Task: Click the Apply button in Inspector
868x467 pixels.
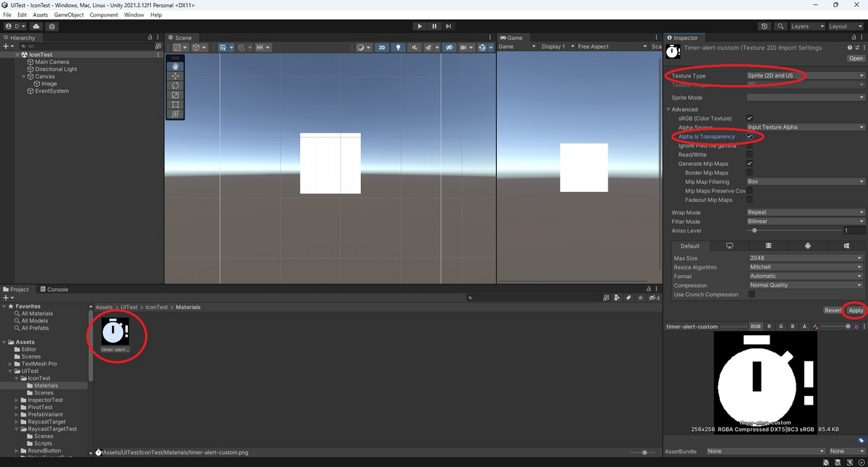Action: pos(856,310)
